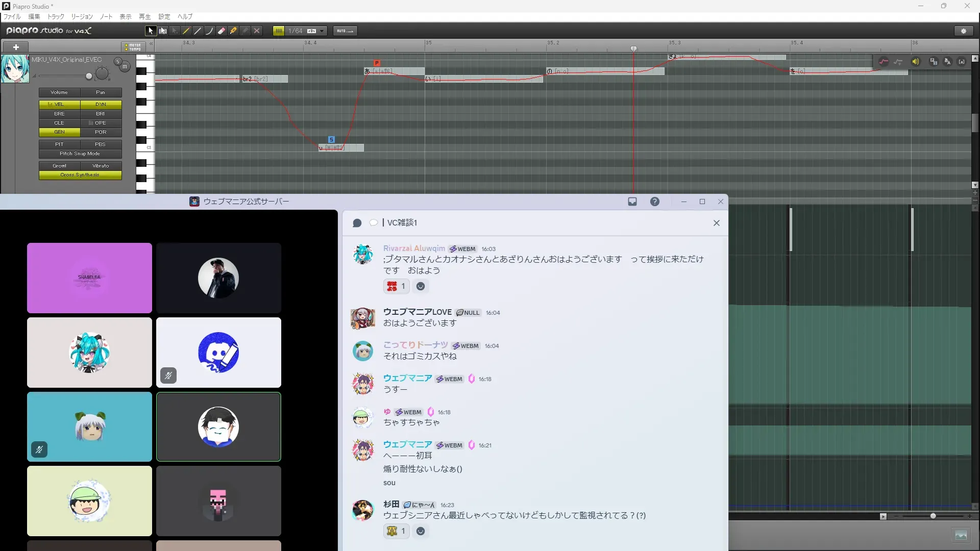Select the arrow pointer tool

[150, 31]
